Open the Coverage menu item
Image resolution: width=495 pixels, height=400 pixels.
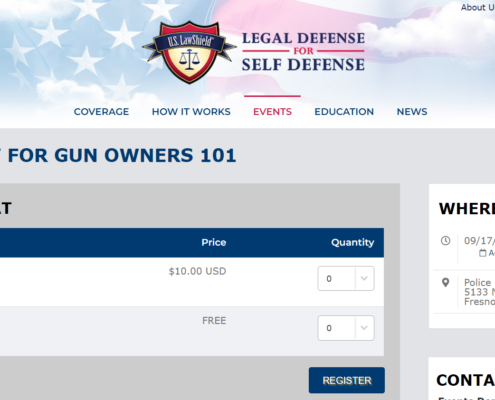101,112
